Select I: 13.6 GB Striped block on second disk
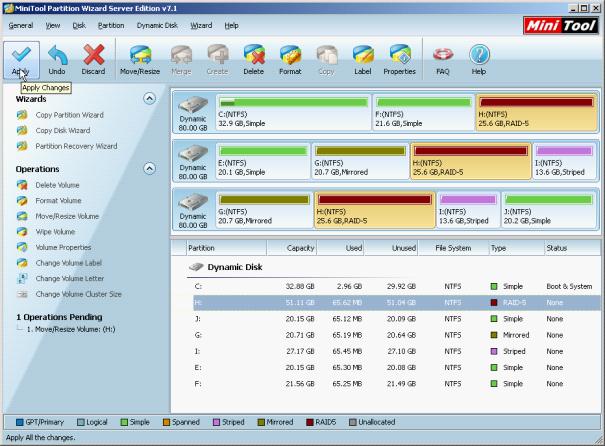Viewport: 605px width, 446px height. 564,161
